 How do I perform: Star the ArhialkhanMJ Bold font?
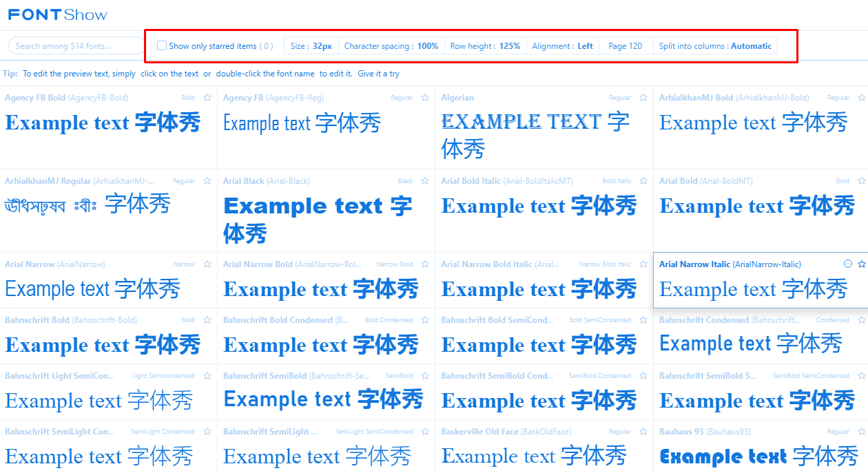click(x=862, y=98)
